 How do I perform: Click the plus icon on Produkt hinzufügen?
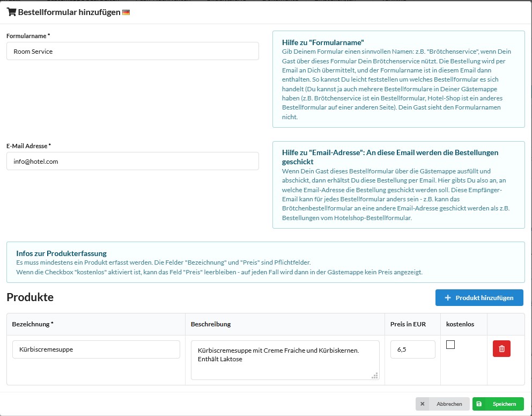point(448,298)
